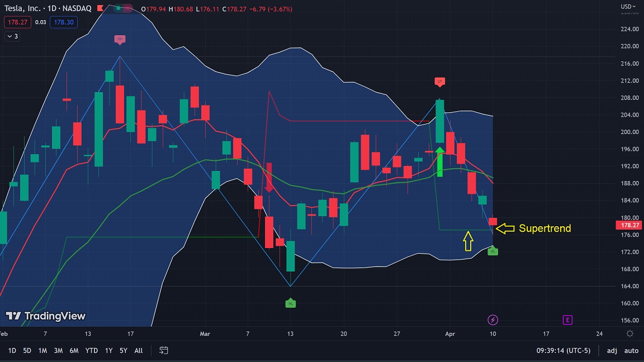Image resolution: width=644 pixels, height=362 pixels.
Task: Click the pink HH pivot label
Action: coord(120,40)
